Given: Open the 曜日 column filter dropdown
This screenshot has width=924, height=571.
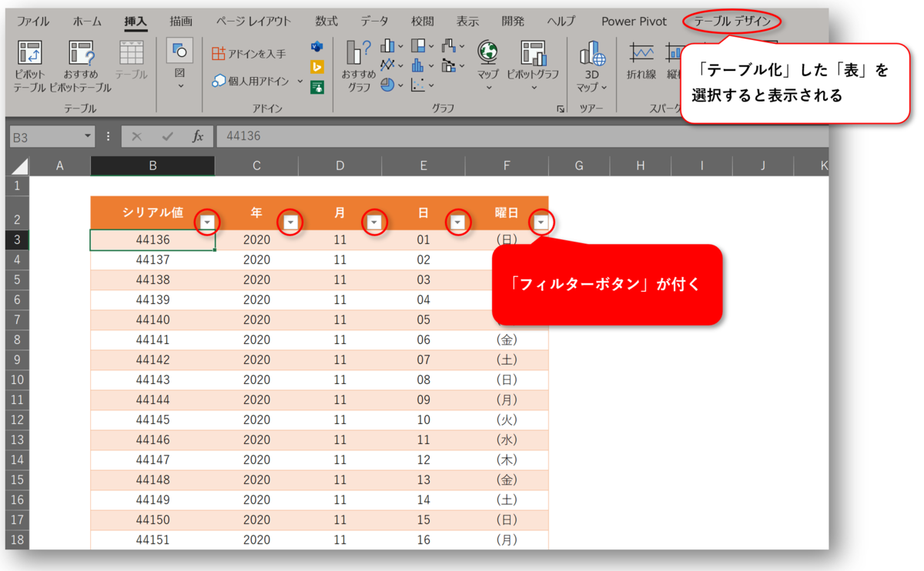Looking at the screenshot, I should [x=541, y=222].
